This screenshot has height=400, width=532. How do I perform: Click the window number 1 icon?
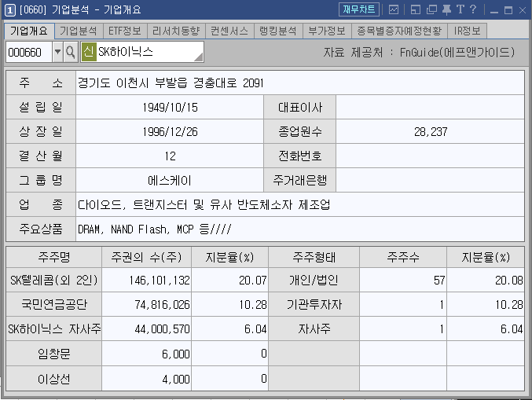coord(10,10)
